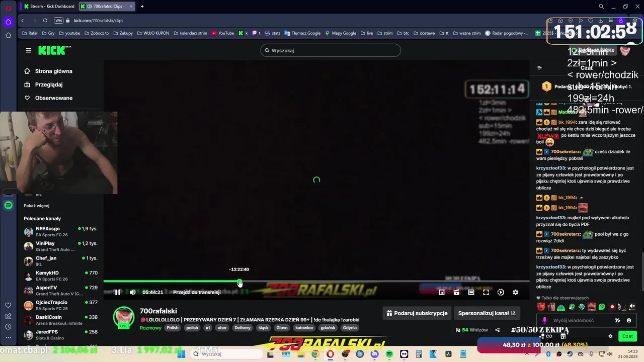Open Mapy Google bookmark
Image resolution: width=644 pixels, height=362 pixels.
tap(341, 33)
